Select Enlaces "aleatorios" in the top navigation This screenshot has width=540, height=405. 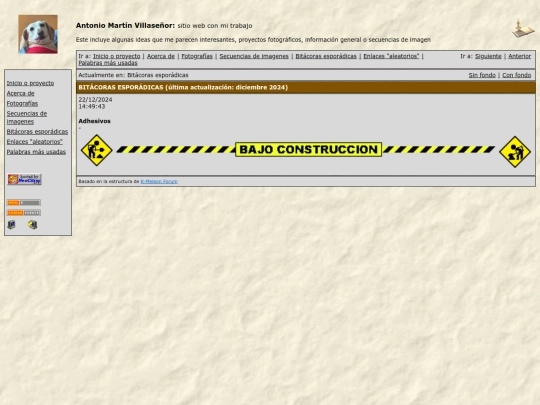click(391, 56)
